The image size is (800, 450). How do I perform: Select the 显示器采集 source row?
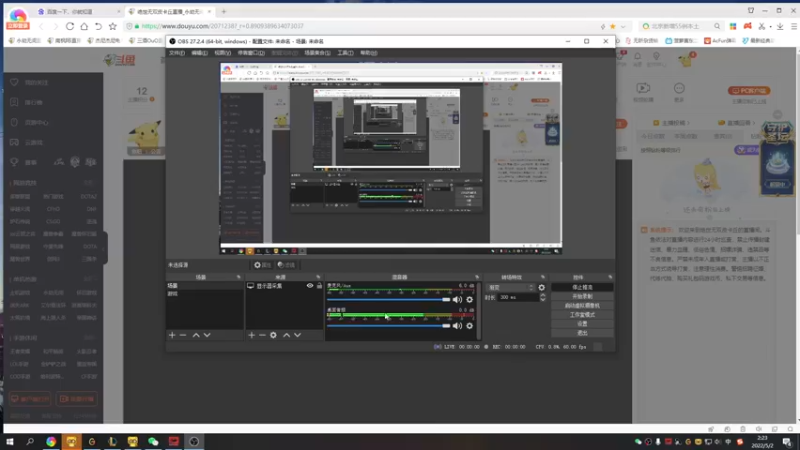point(284,286)
